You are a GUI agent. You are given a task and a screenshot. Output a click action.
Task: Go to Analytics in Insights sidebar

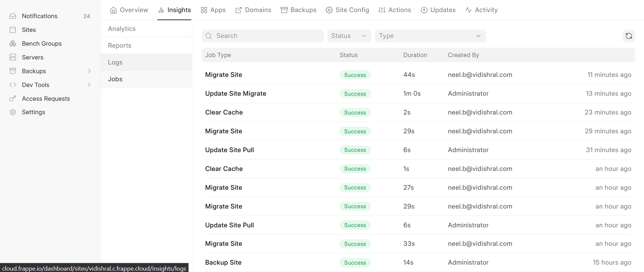[x=122, y=29]
